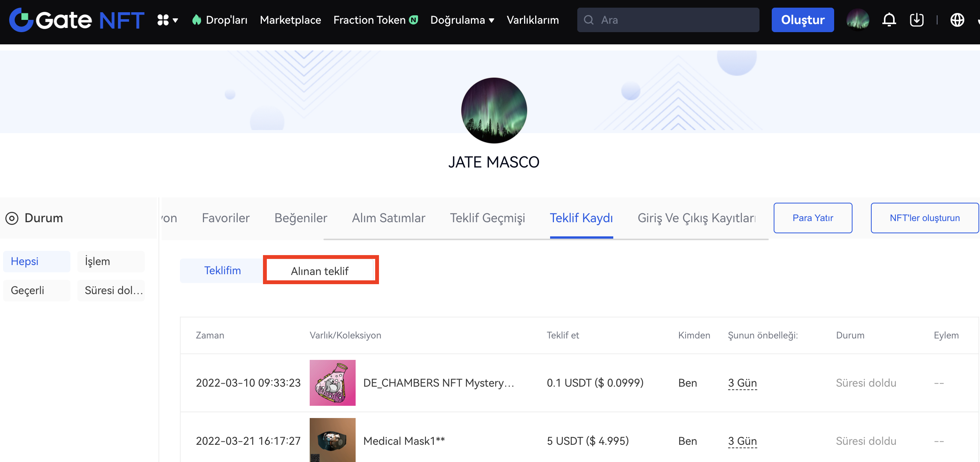Click the Oluştur button
Viewport: 980px width, 462px height.
(x=802, y=20)
